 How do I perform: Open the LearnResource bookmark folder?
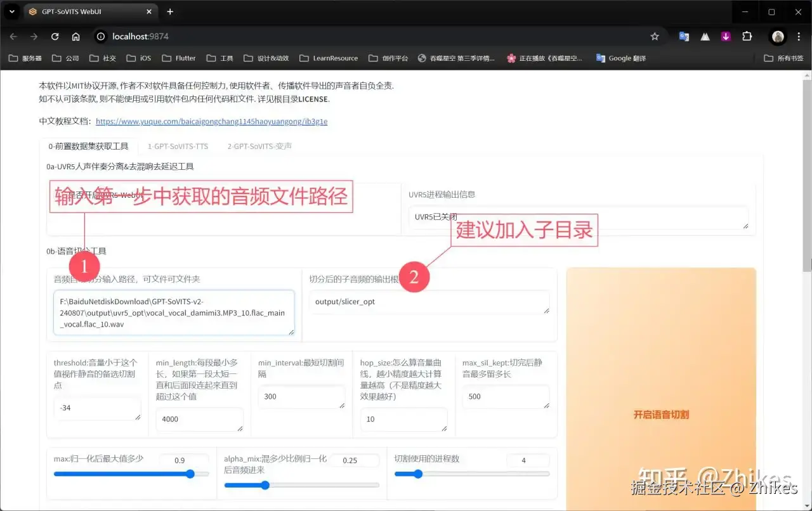pyautogui.click(x=328, y=58)
